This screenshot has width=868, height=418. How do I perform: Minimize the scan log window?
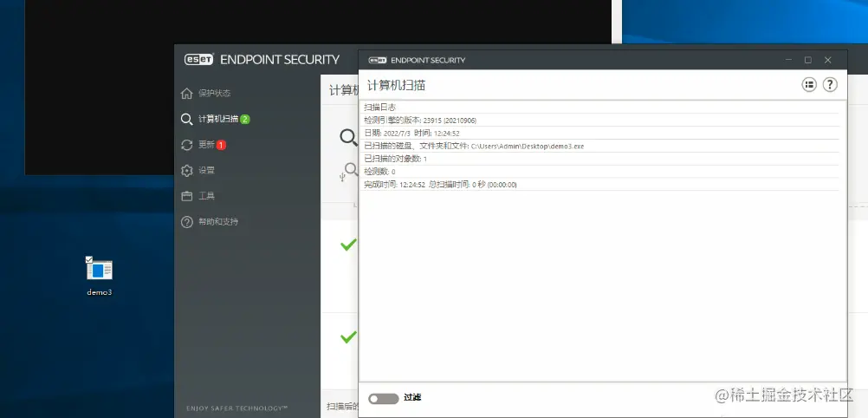pos(788,60)
